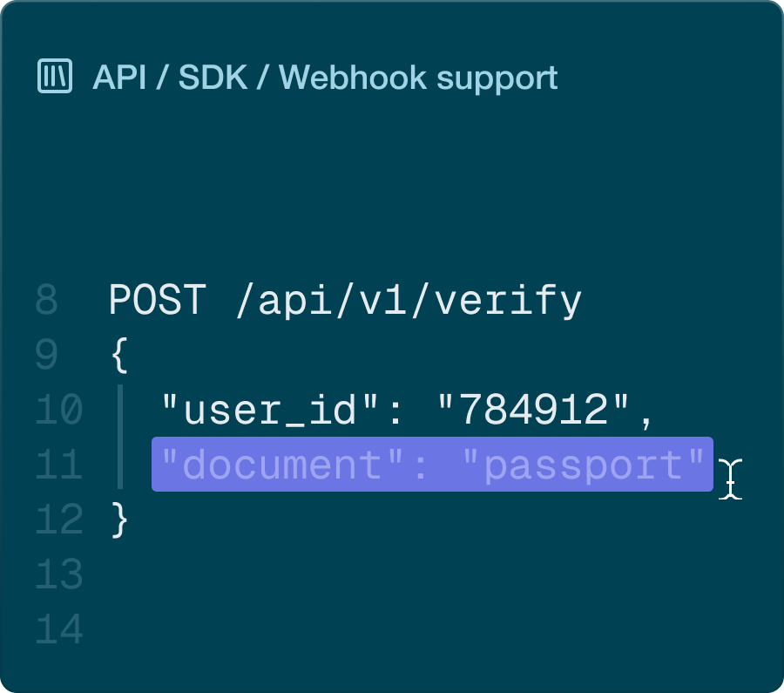Click line number 13 in the gutter
Image resolution: width=784 pixels, height=693 pixels.
[59, 575]
